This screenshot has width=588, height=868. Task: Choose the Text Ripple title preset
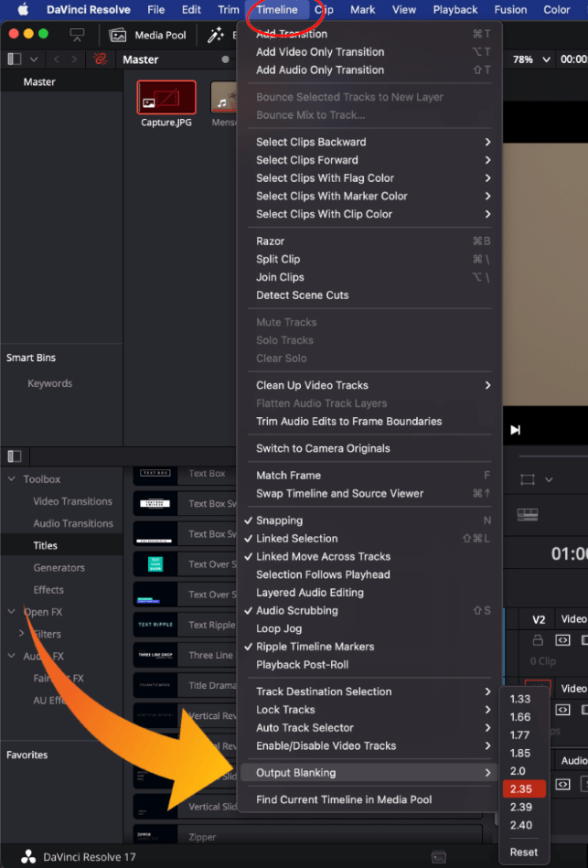[186, 625]
